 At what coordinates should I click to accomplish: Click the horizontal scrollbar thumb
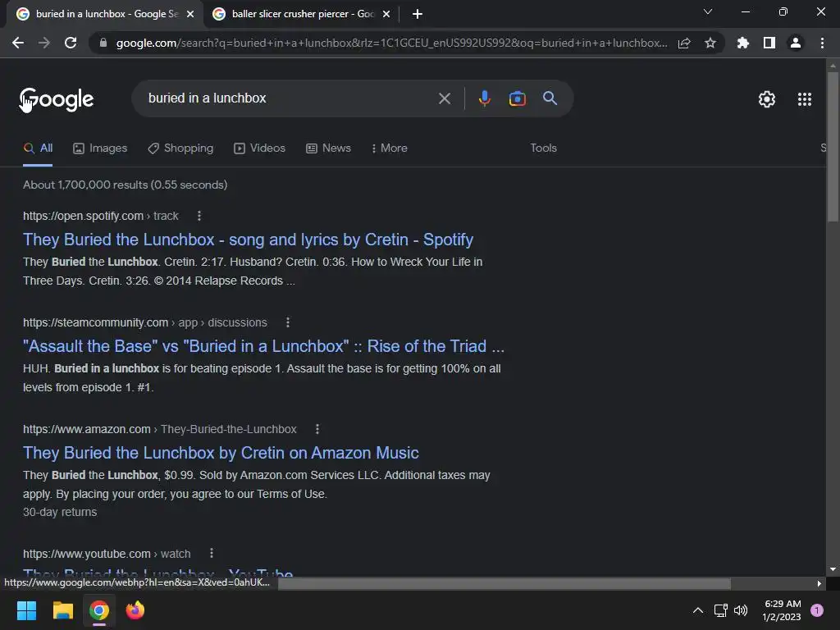pyautogui.click(x=504, y=583)
